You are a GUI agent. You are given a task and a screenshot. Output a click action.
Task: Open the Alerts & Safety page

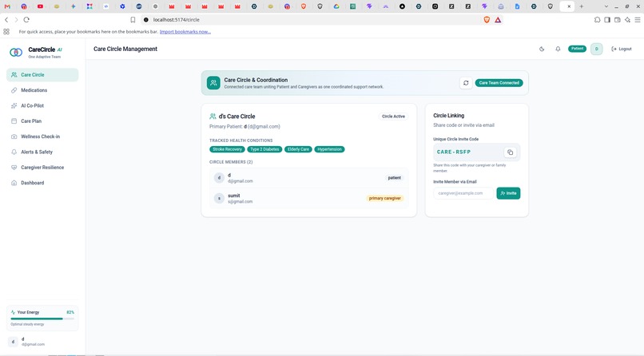(42, 152)
